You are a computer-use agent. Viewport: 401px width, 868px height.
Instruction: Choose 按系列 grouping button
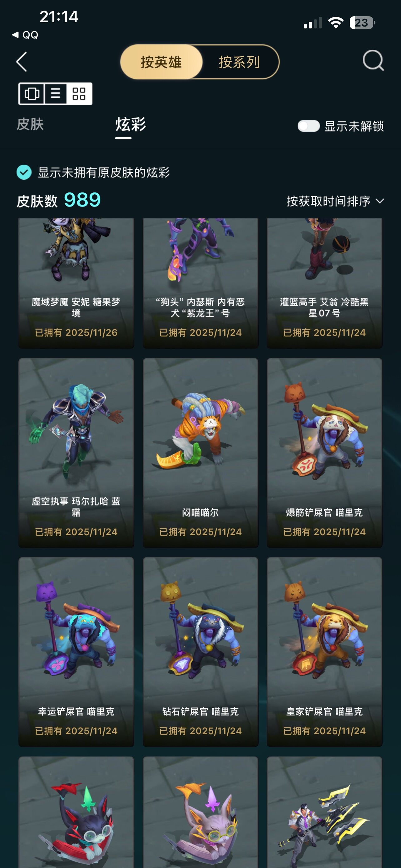tap(240, 62)
